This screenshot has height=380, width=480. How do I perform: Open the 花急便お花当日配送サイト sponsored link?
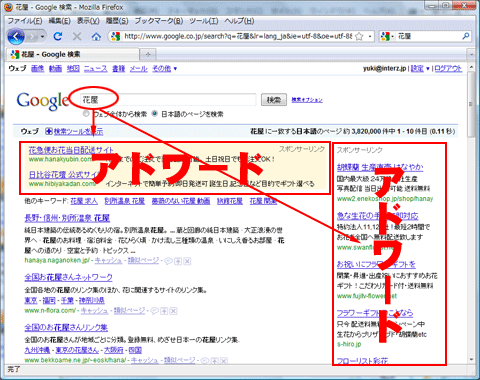[71, 150]
